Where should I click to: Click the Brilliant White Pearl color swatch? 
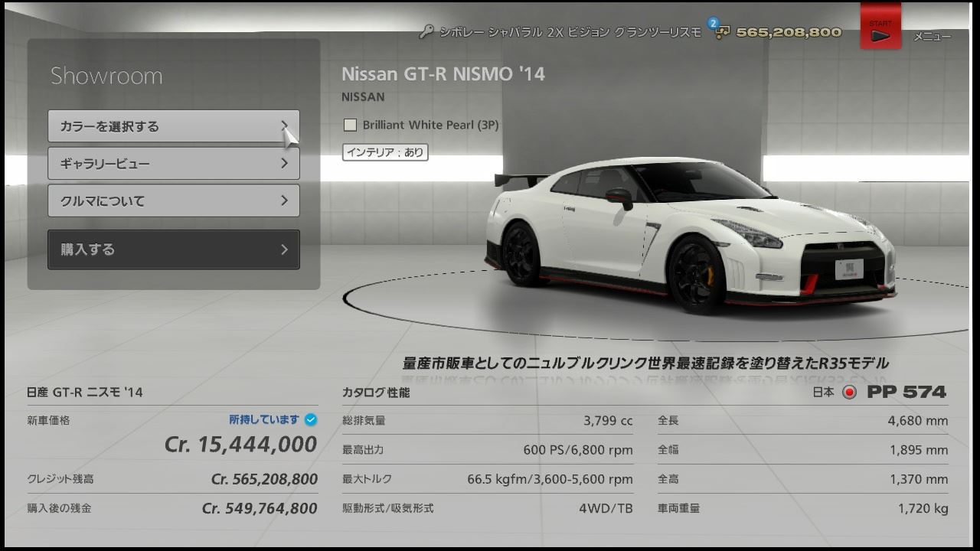(x=350, y=125)
